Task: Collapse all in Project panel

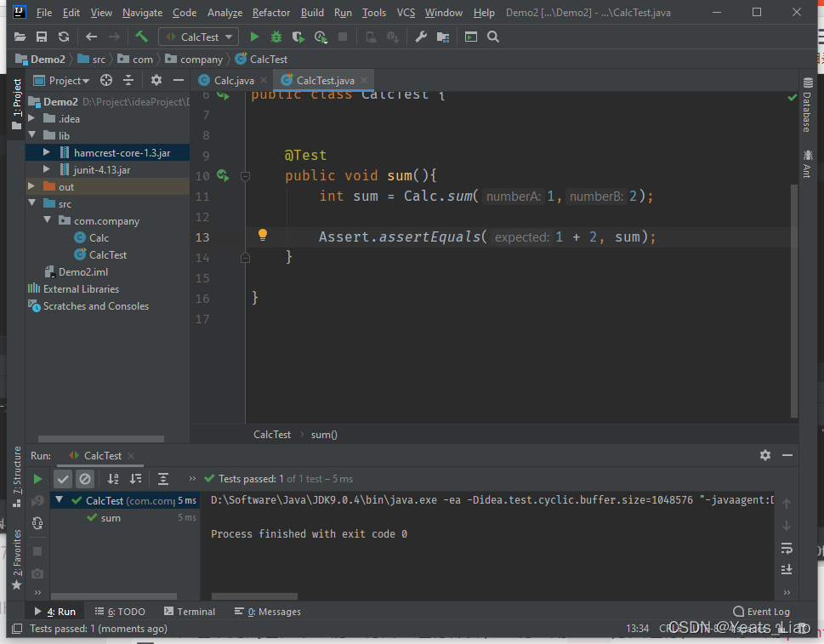Action: (128, 81)
